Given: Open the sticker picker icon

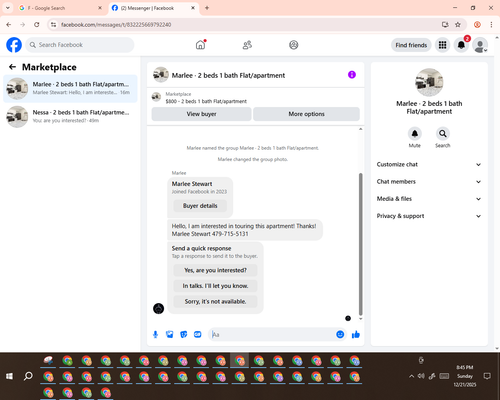Looking at the screenshot, I should pyautogui.click(x=183, y=334).
